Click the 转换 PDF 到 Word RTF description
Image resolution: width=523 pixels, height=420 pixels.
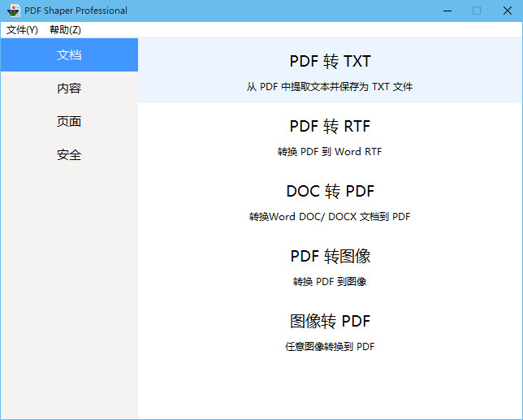point(330,151)
